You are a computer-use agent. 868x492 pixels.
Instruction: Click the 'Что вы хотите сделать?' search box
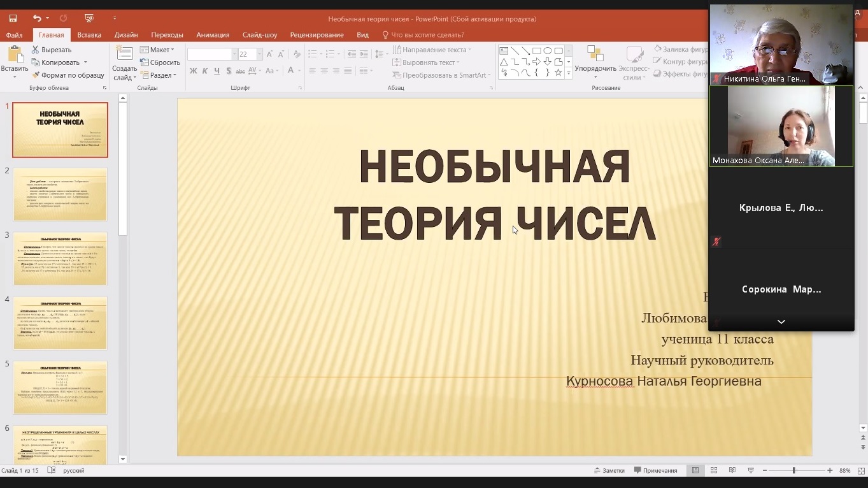tap(423, 35)
